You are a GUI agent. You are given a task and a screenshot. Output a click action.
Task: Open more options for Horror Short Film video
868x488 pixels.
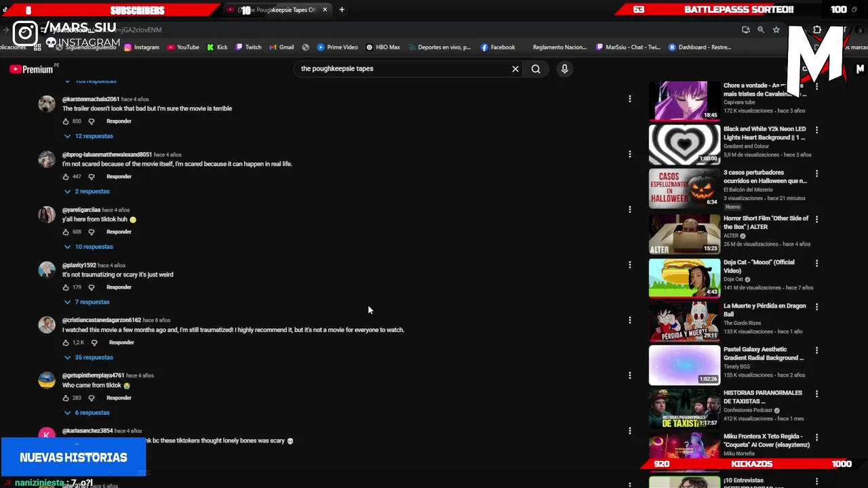click(x=816, y=220)
